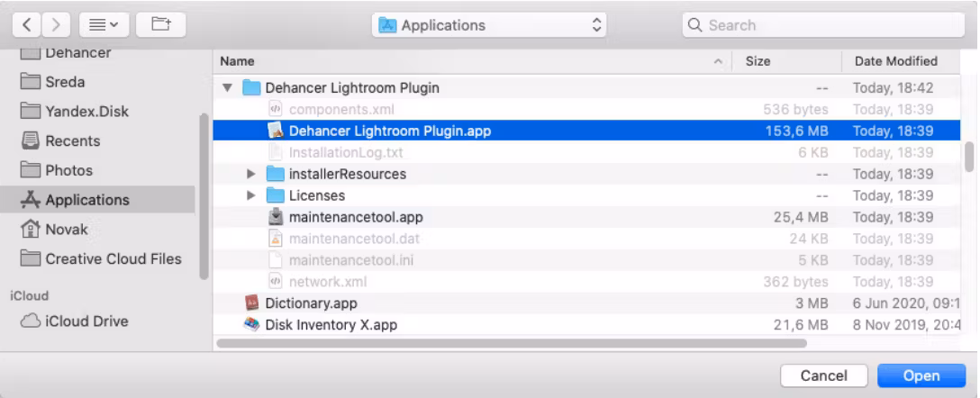The image size is (980, 398).
Task: Select maintenancetool.app file name
Action: (x=356, y=217)
